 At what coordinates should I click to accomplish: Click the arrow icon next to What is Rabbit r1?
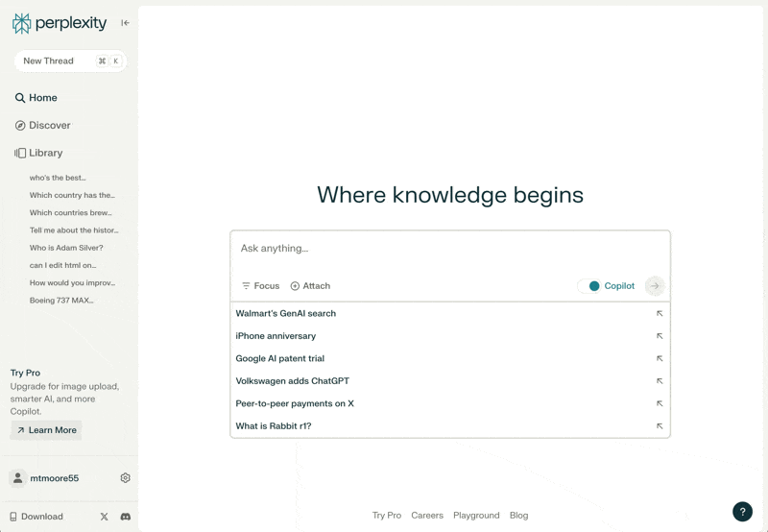tap(660, 426)
